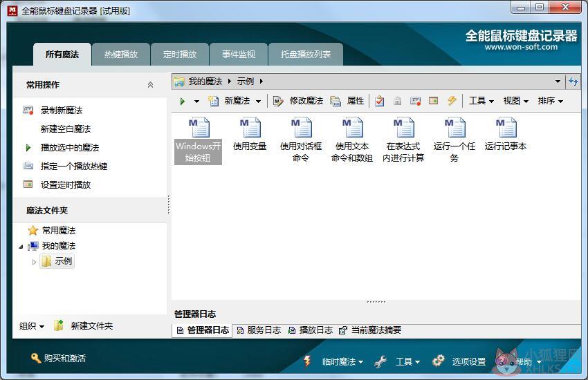Click 指定一个播放热键 link
588x380 pixels.
[x=74, y=167]
